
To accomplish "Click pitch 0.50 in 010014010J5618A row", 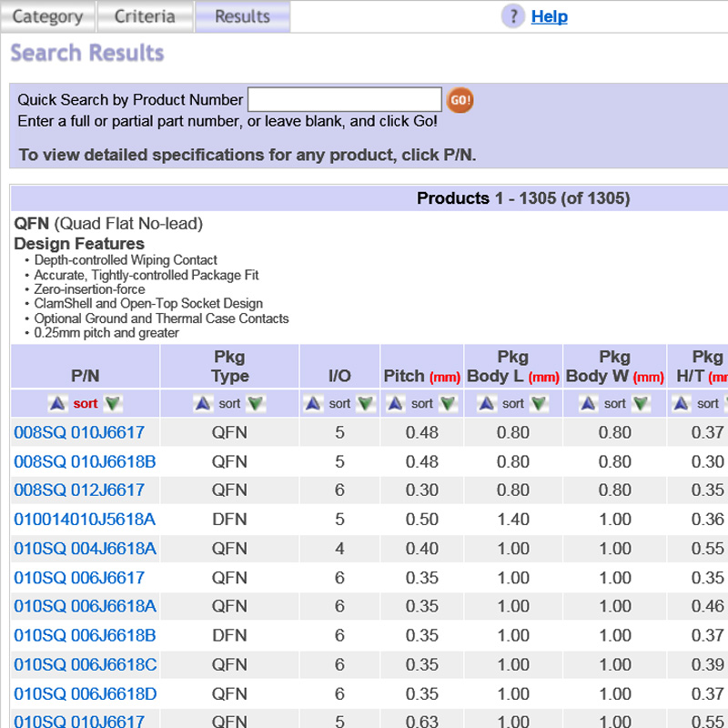I will coord(421,519).
